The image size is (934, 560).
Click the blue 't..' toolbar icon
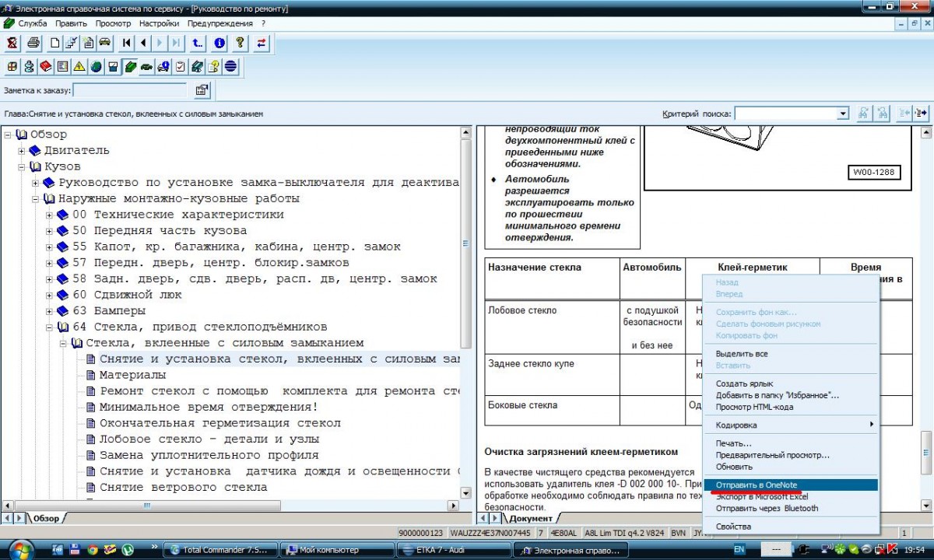click(x=198, y=43)
